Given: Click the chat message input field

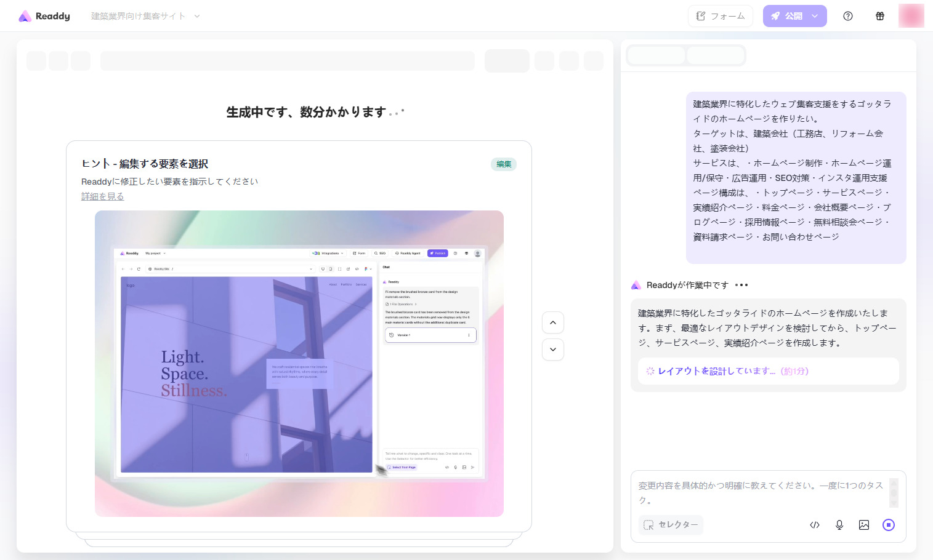Looking at the screenshot, I should click(761, 493).
